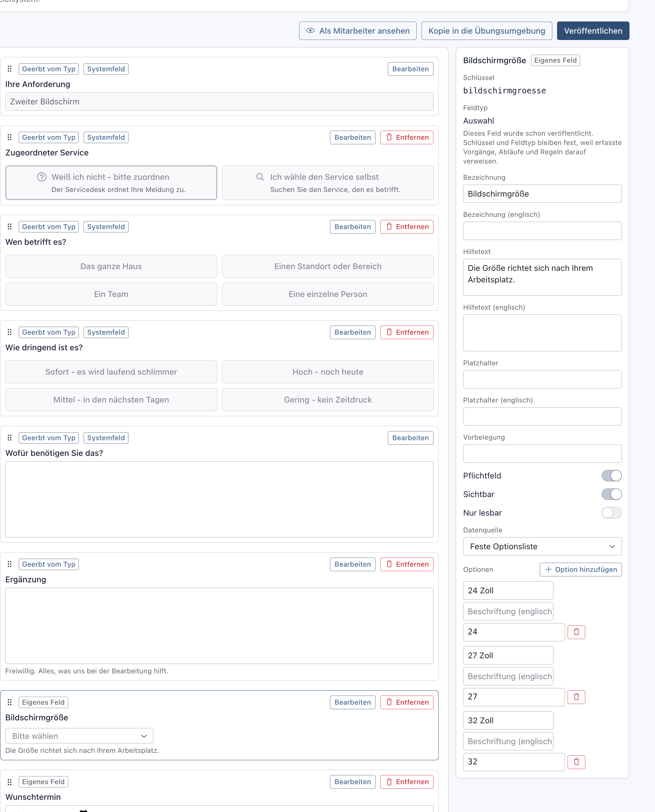Choose Das ganze Haus option
The height and width of the screenshot is (812, 655).
tap(111, 266)
